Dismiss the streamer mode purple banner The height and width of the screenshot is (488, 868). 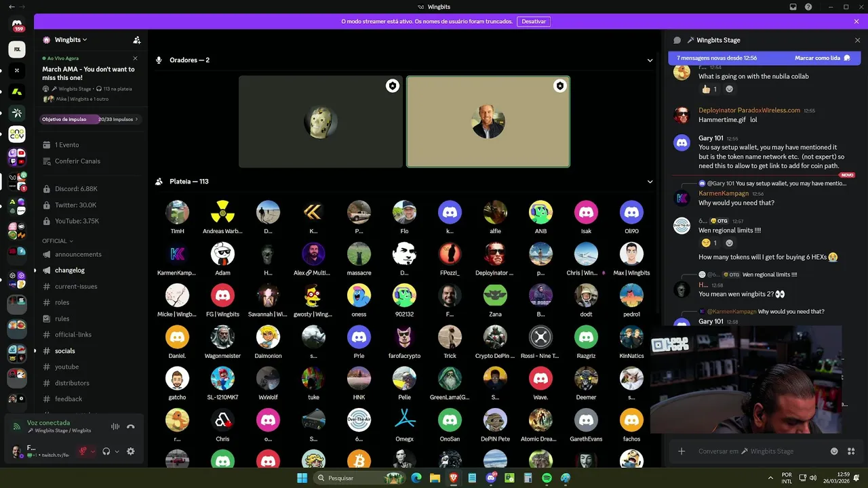click(x=856, y=21)
